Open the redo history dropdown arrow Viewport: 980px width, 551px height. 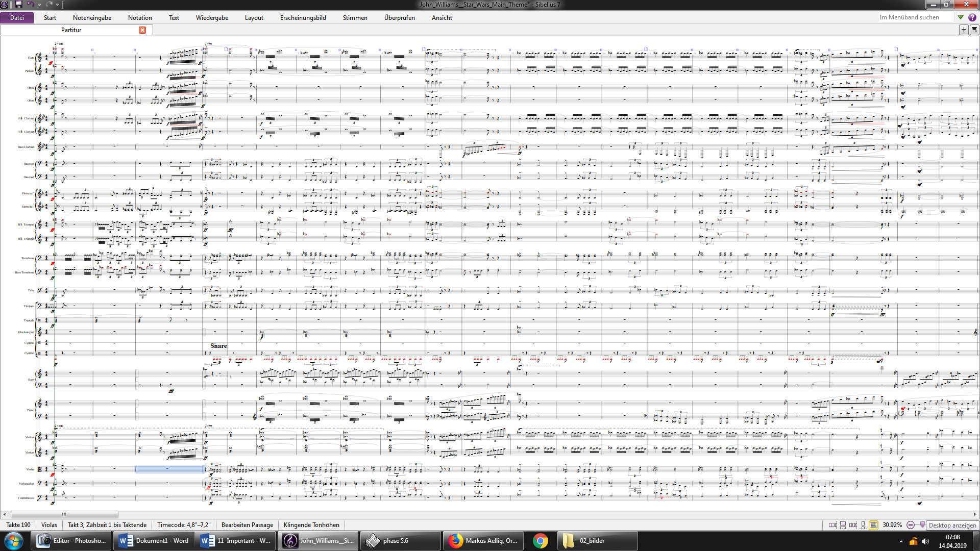click(x=57, y=5)
